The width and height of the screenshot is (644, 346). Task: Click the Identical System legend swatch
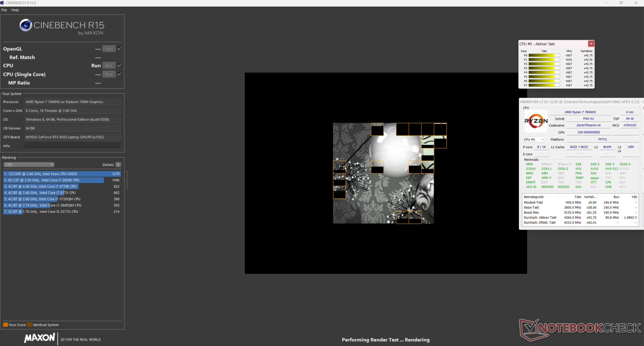pos(30,325)
